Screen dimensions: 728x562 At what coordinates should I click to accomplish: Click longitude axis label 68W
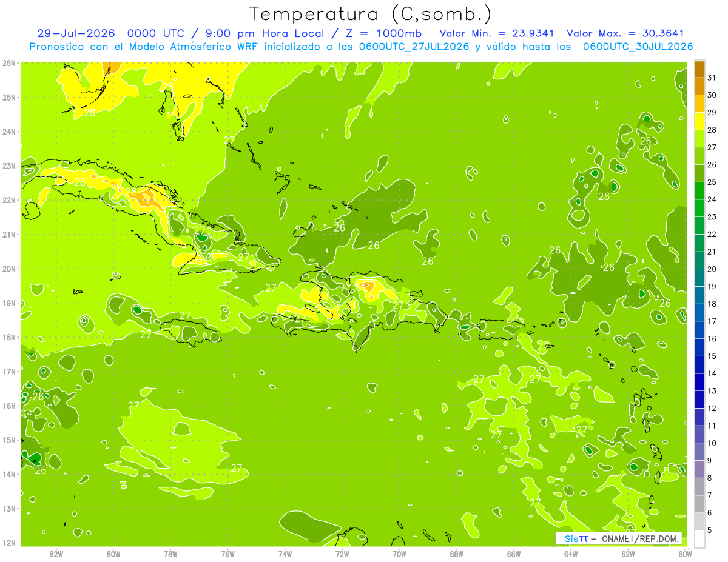point(456,554)
